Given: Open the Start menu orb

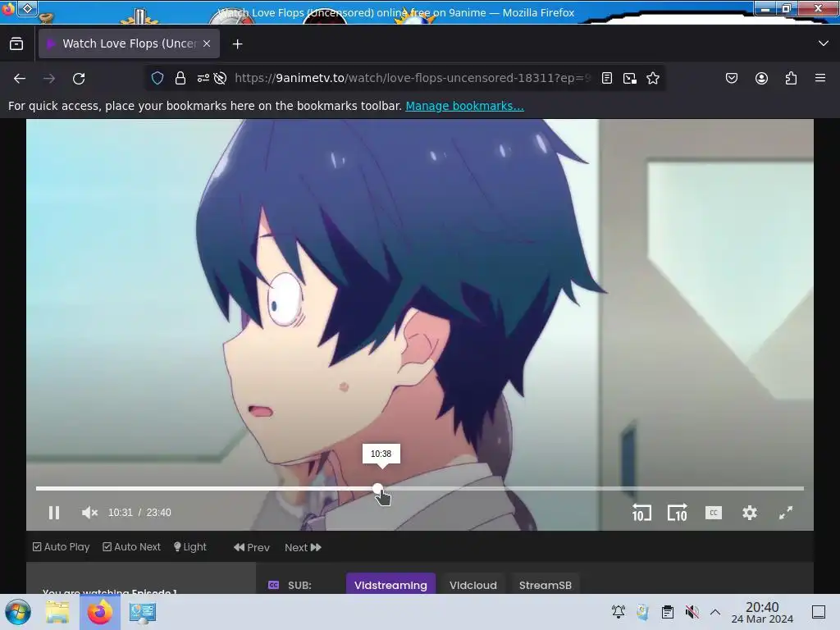Looking at the screenshot, I should pyautogui.click(x=18, y=612).
